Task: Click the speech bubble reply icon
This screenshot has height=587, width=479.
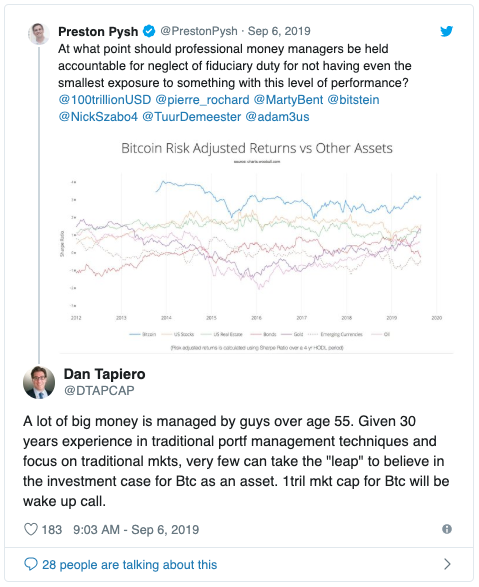Action: point(31,564)
